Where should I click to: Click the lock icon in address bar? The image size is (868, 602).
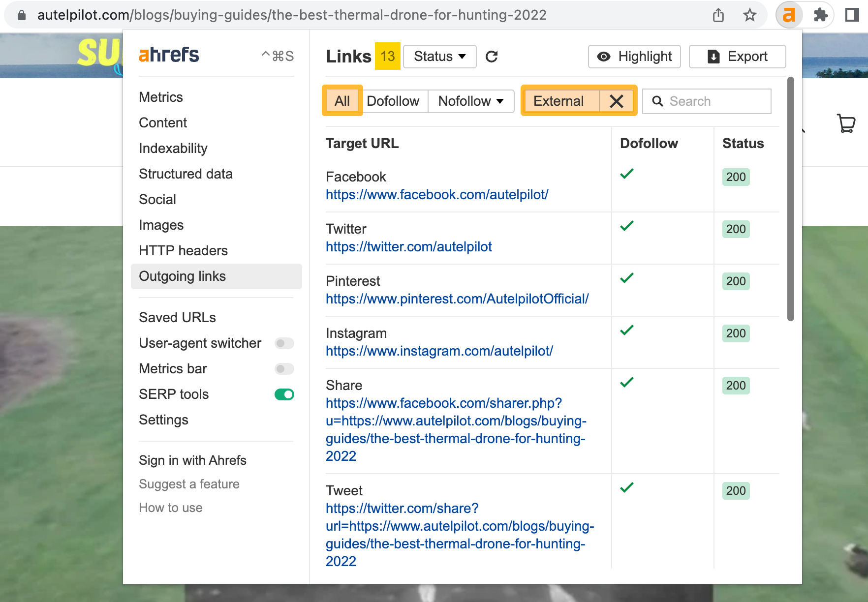21,15
